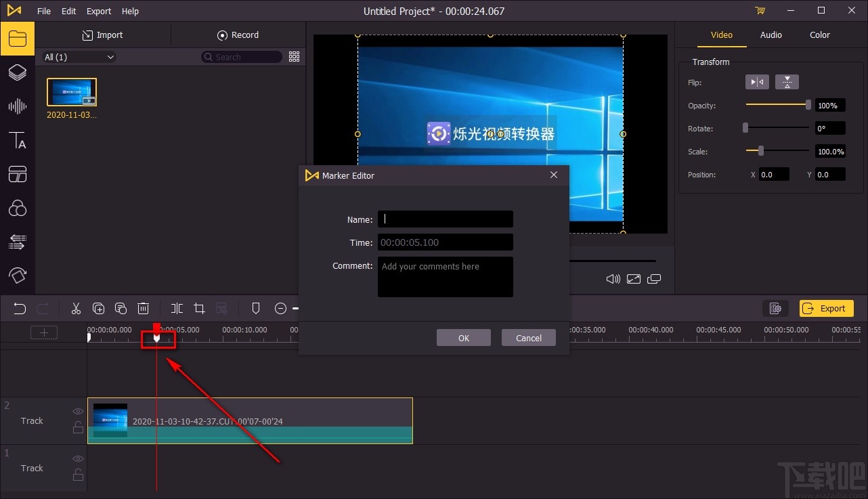The image size is (868, 499).
Task: Click the Scale 100.0% value field
Action: (830, 151)
